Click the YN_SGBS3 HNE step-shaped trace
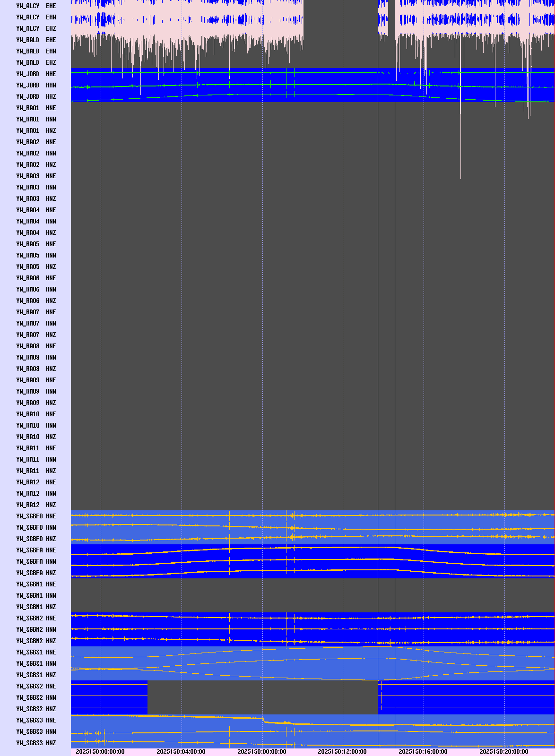Image resolution: width=555 pixels, height=756 pixels. (x=312, y=721)
